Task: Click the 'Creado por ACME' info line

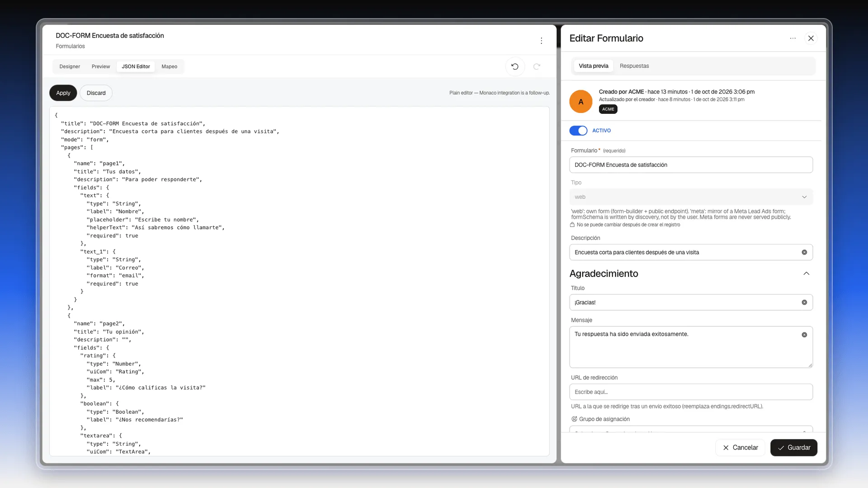Action: [676, 92]
